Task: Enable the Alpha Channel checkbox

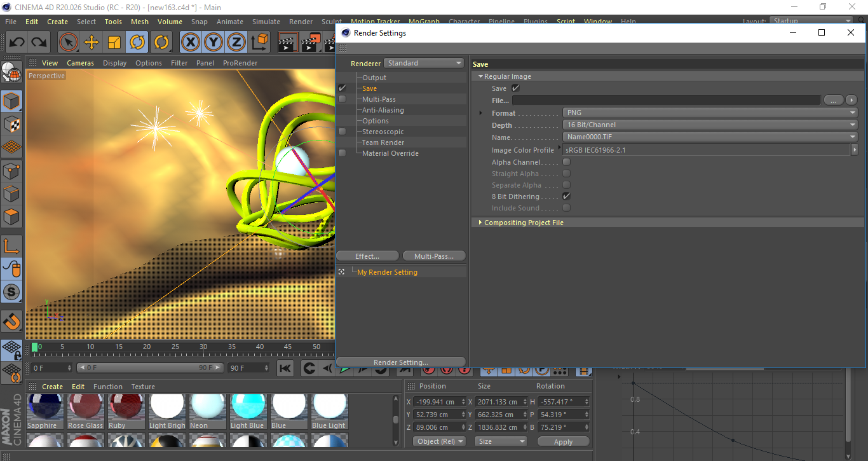Action: point(566,162)
